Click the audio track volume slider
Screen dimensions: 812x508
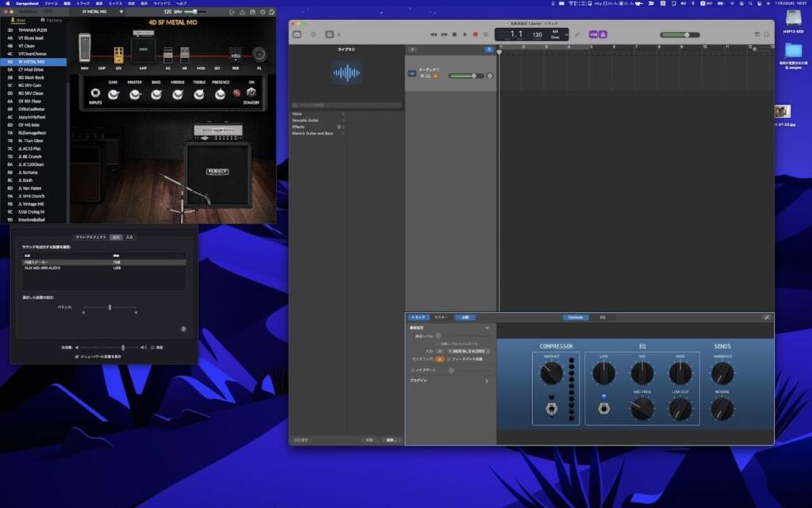click(466, 75)
